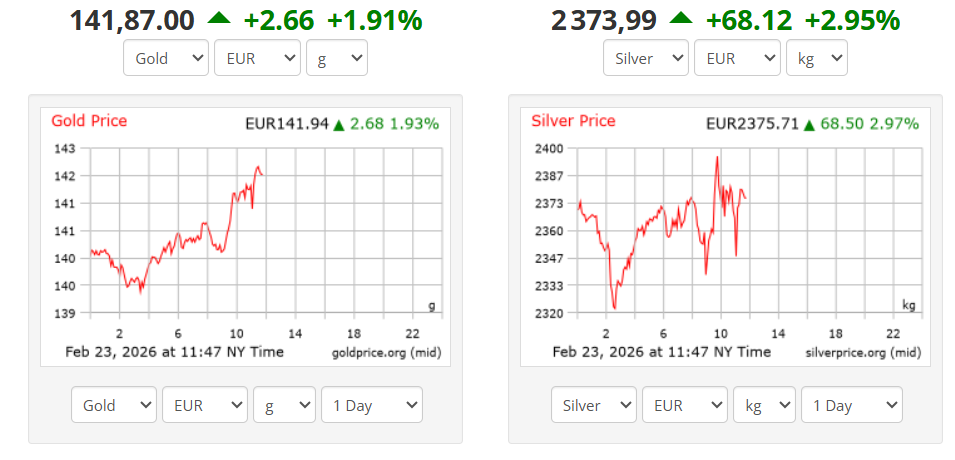The width and height of the screenshot is (955, 460).
Task: Expand kg unit selector below silver chart
Action: [765, 405]
